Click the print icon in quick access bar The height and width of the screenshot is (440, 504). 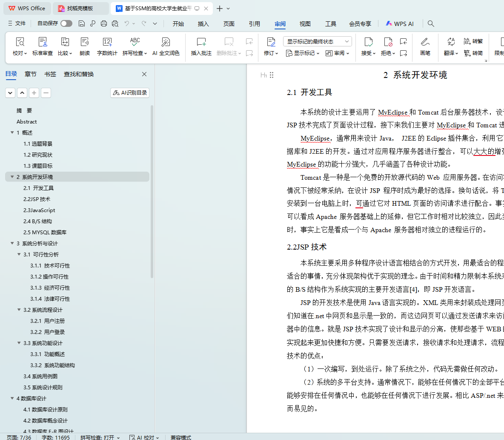point(104,23)
